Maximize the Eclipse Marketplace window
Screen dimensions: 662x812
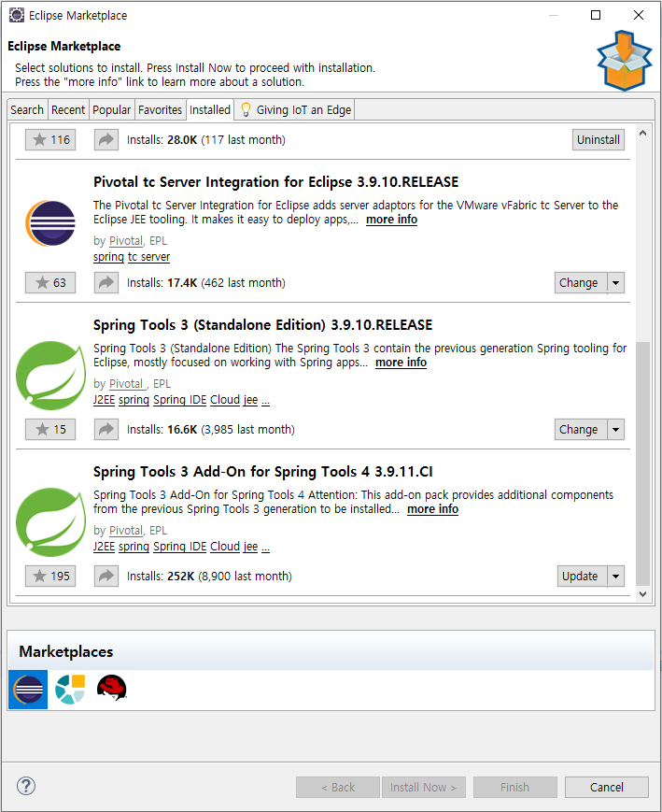coord(596,15)
